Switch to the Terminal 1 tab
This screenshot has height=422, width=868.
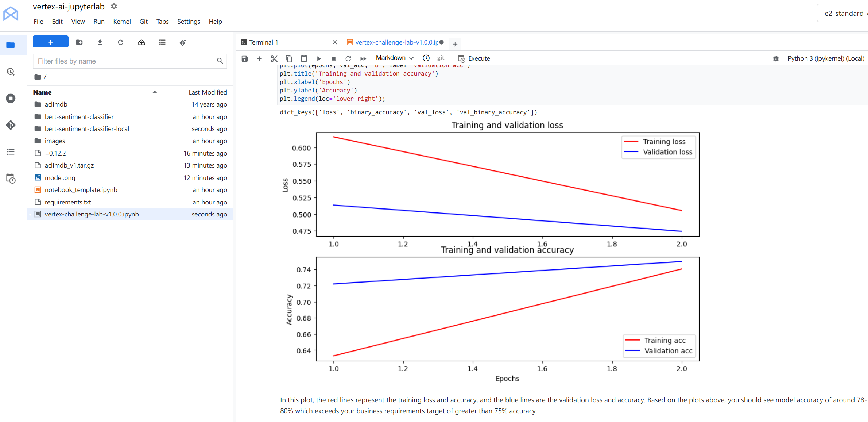264,42
